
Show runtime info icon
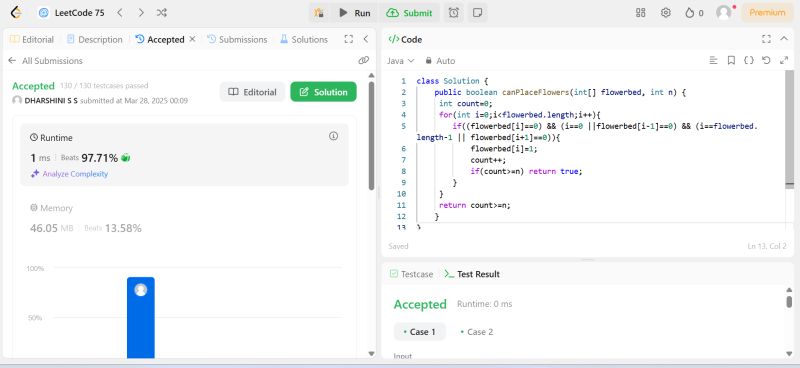pyautogui.click(x=334, y=136)
